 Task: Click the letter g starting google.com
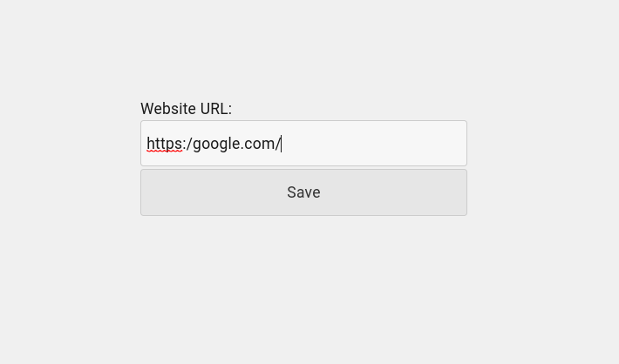click(x=197, y=145)
